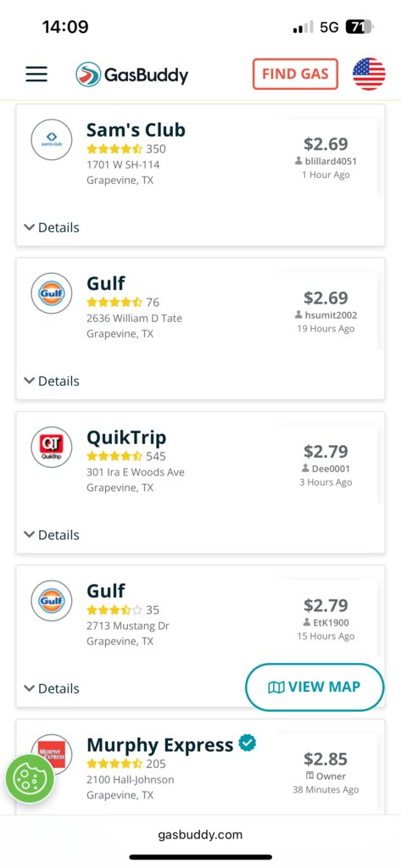Expand Details for Gulf on William D Tate
The height and width of the screenshot is (868, 401).
tap(52, 381)
